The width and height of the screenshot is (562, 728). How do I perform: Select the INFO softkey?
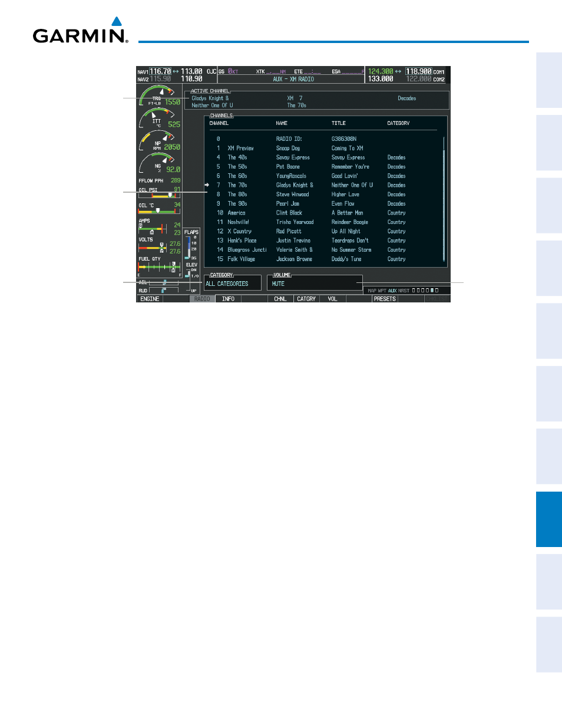(228, 299)
